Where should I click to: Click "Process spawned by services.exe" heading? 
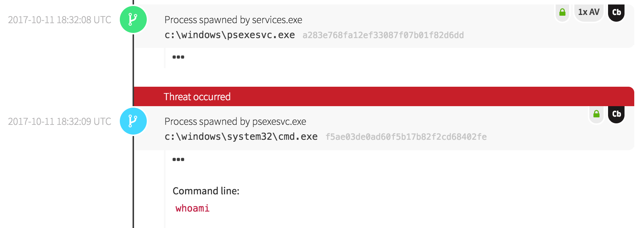233,20
